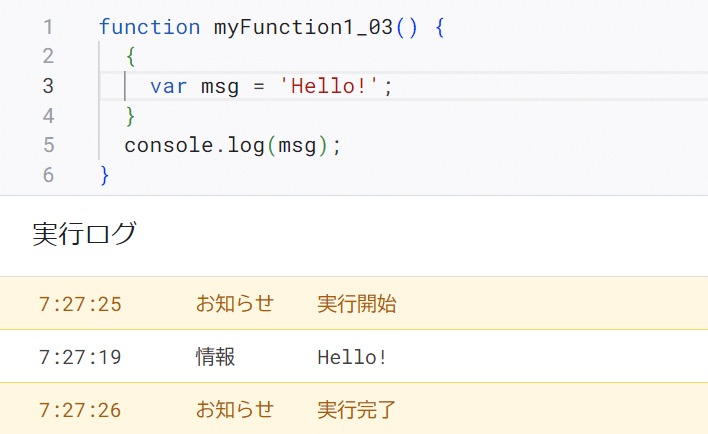Click the green closing brace on line 4

pos(130,116)
